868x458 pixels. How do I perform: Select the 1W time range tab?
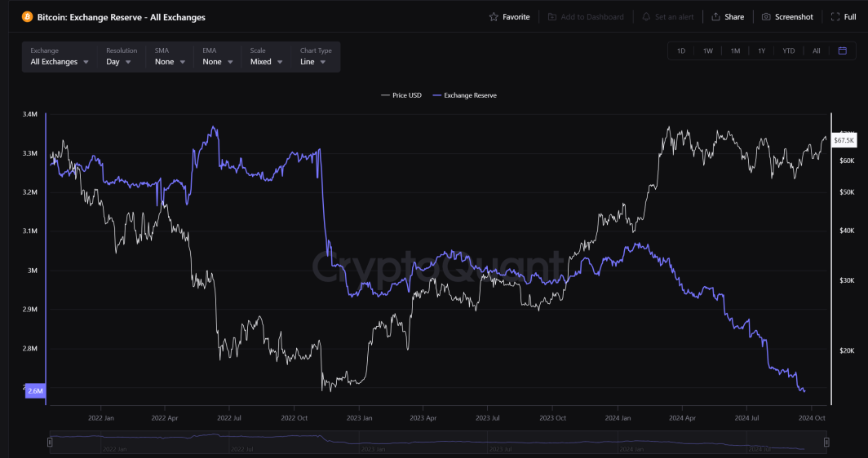click(708, 51)
